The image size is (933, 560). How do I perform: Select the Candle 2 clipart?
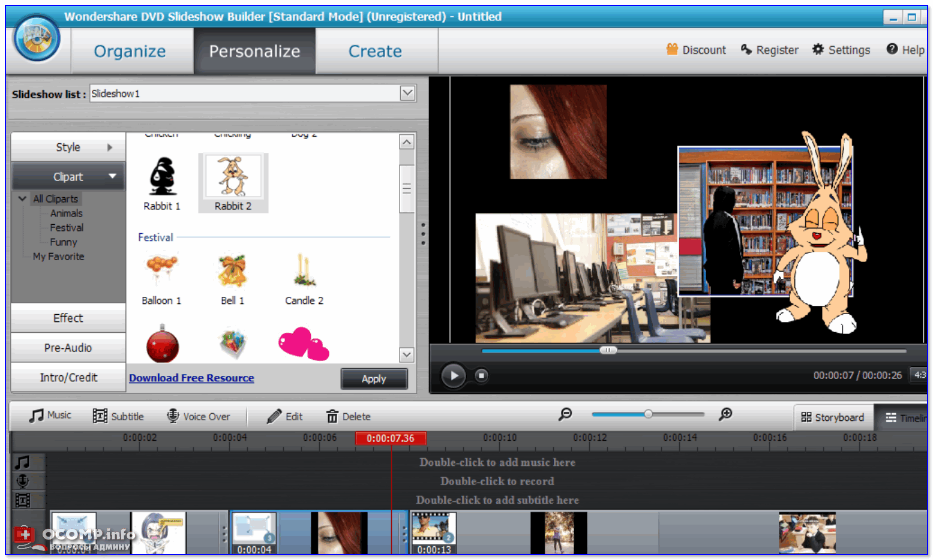click(x=304, y=279)
